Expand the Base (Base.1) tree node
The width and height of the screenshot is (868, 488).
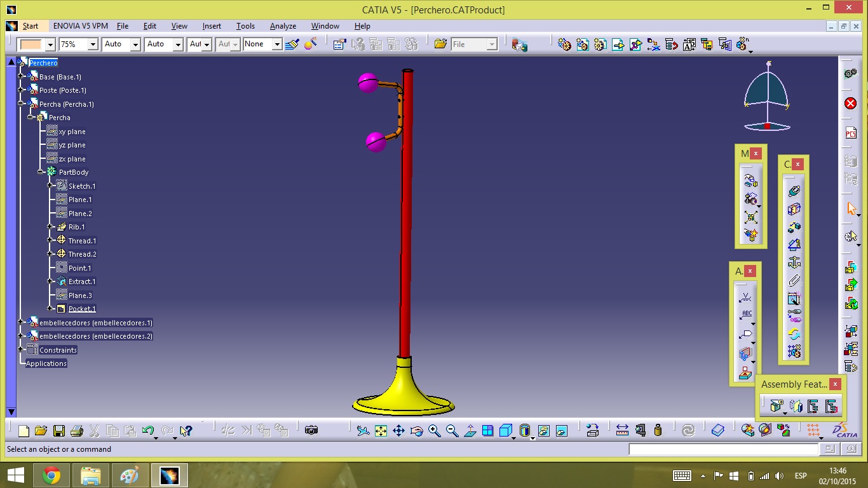pyautogui.click(x=21, y=76)
